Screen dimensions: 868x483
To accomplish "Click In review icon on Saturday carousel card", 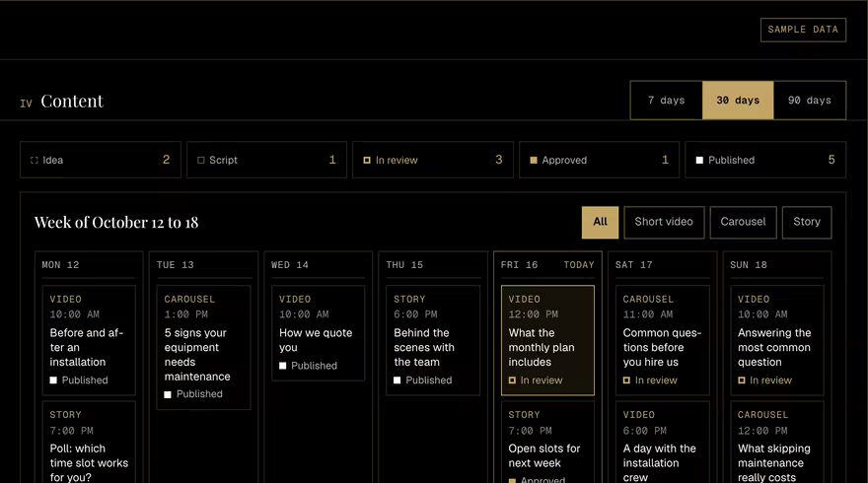I will 626,380.
